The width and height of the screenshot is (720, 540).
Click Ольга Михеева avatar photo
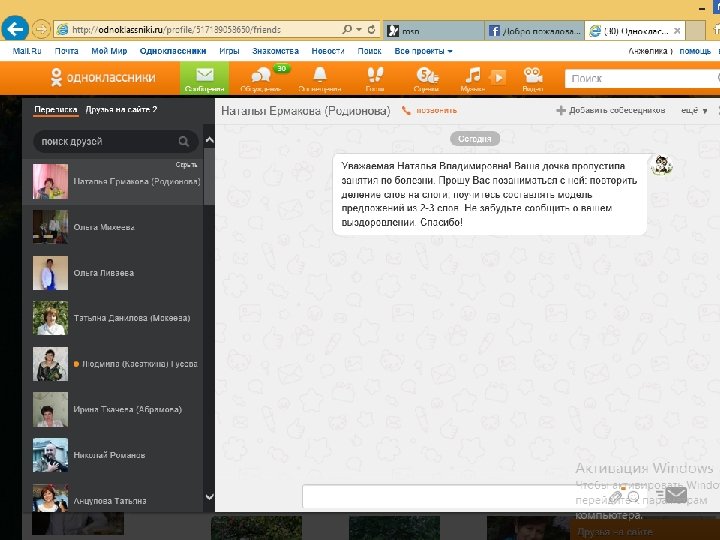pyautogui.click(x=50, y=227)
